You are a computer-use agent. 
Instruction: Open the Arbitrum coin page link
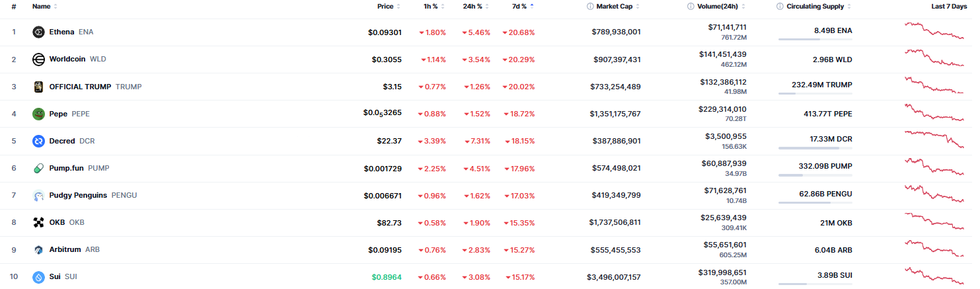coord(65,250)
